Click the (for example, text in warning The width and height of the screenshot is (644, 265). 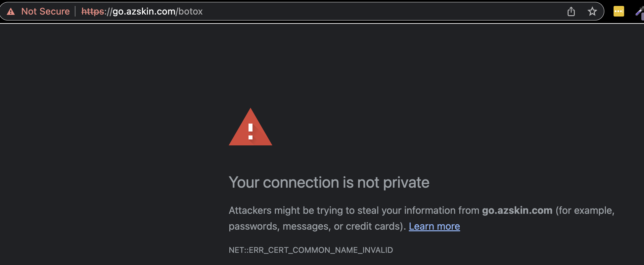pyautogui.click(x=585, y=210)
